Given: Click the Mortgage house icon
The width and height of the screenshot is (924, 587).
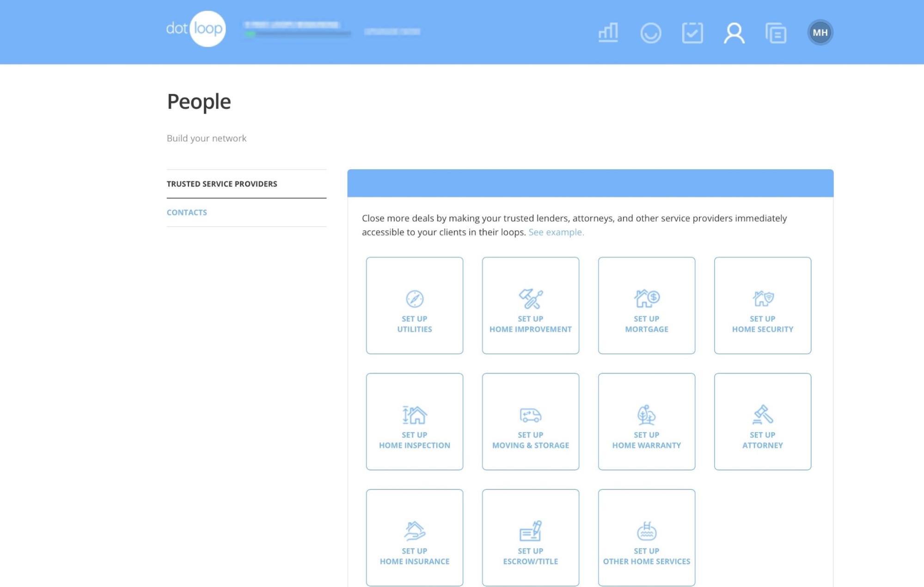Looking at the screenshot, I should click(646, 298).
